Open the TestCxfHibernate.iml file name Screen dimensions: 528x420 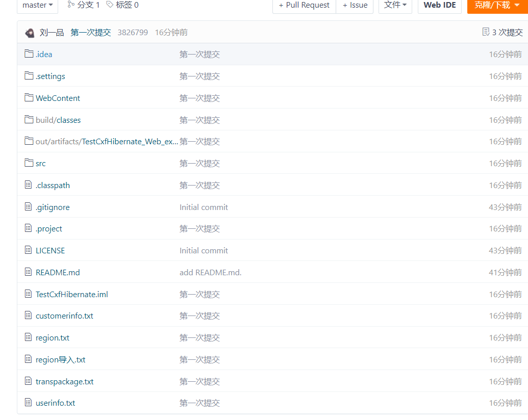tap(72, 294)
